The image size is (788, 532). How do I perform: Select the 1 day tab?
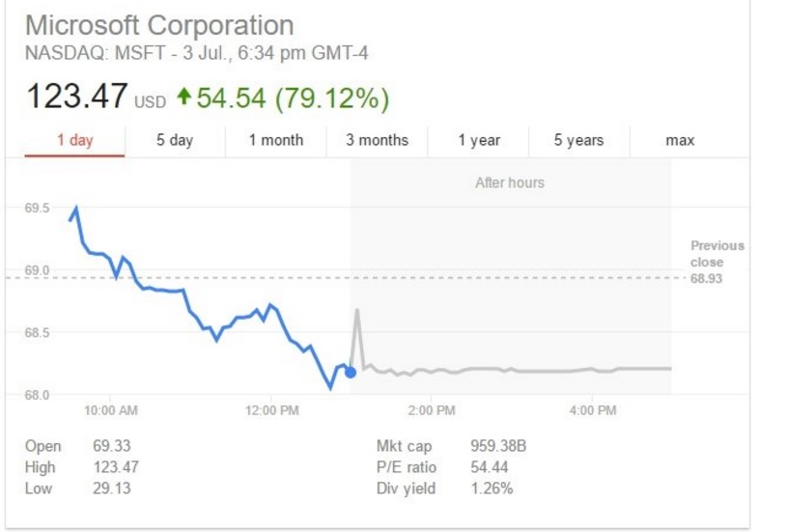click(74, 141)
